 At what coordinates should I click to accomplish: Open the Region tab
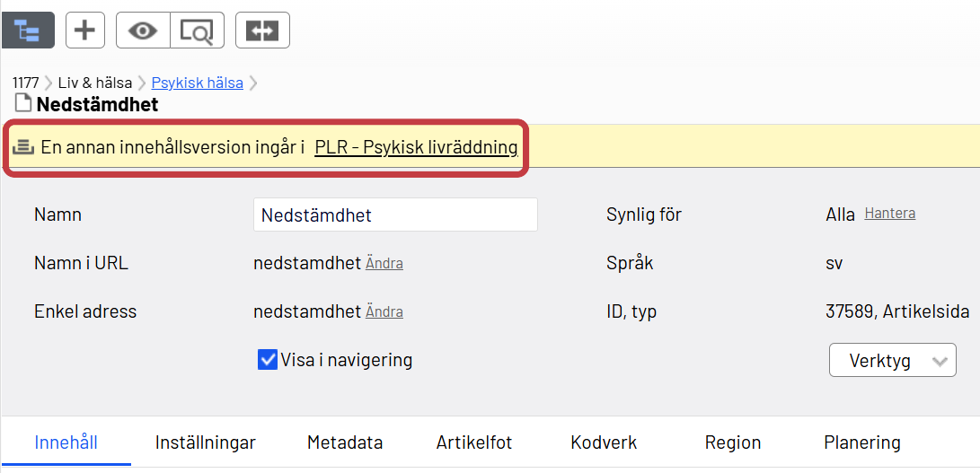pos(733,442)
